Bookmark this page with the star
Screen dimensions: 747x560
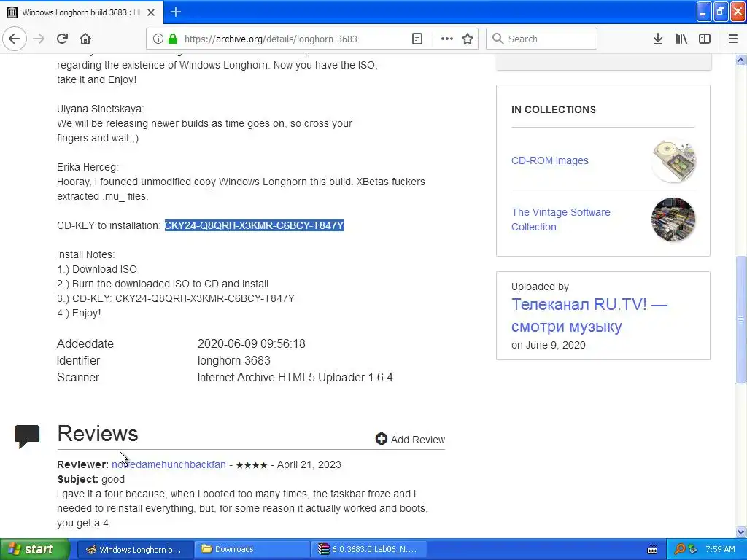tap(468, 39)
